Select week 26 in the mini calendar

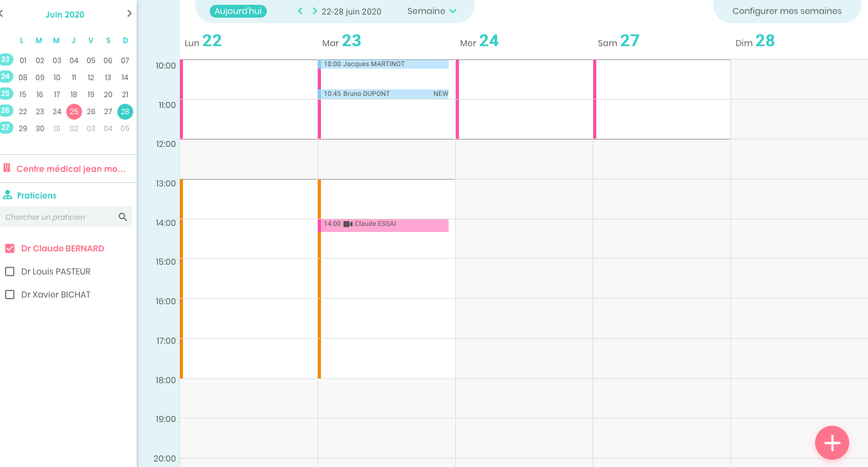(5, 111)
